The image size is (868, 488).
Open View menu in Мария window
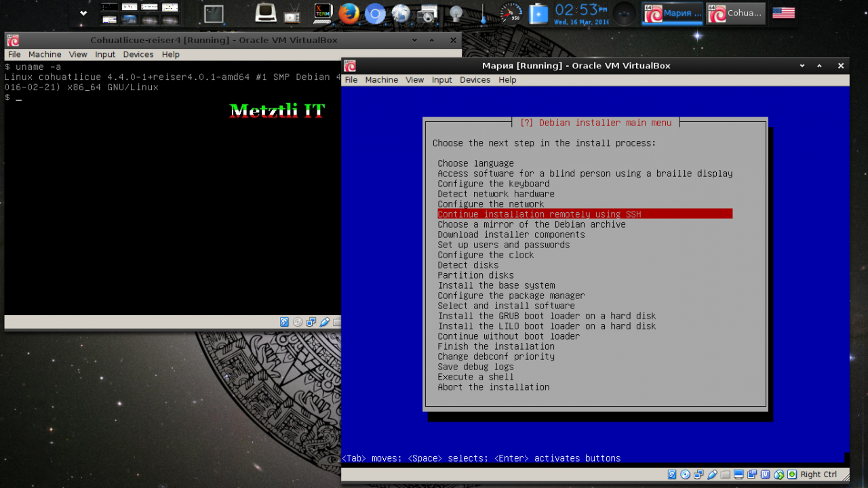click(415, 80)
